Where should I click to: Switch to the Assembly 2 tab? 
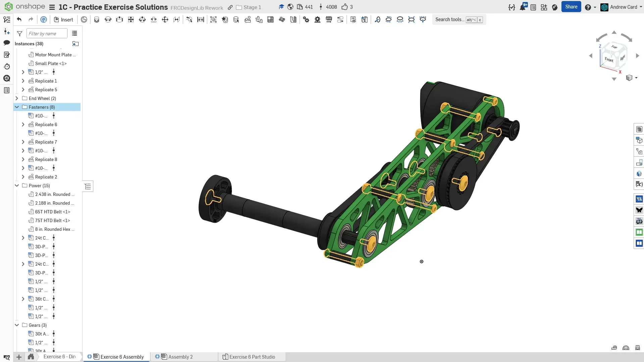pos(180,357)
